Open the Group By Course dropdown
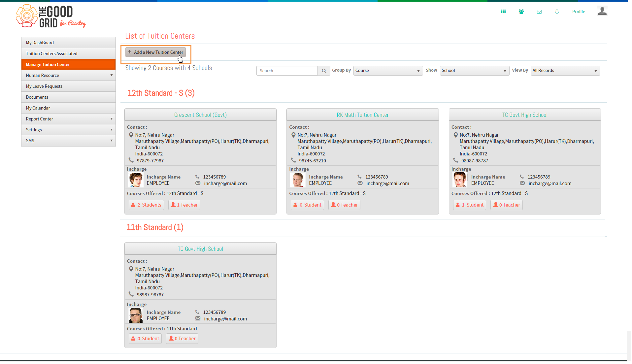The height and width of the screenshot is (364, 632). pyautogui.click(x=388, y=71)
